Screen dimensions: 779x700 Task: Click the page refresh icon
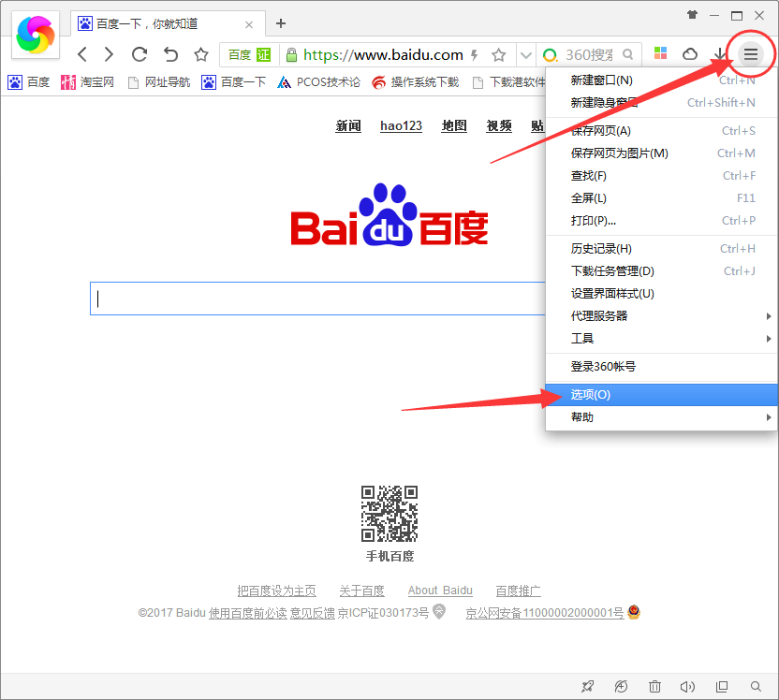coord(139,54)
